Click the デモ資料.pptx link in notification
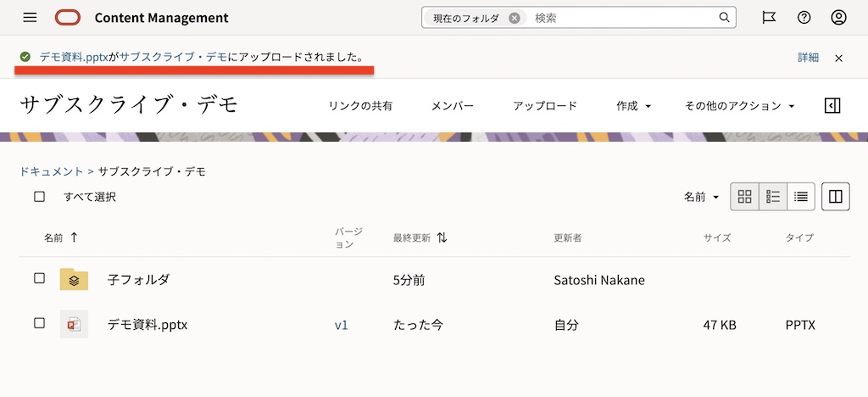 [x=74, y=57]
